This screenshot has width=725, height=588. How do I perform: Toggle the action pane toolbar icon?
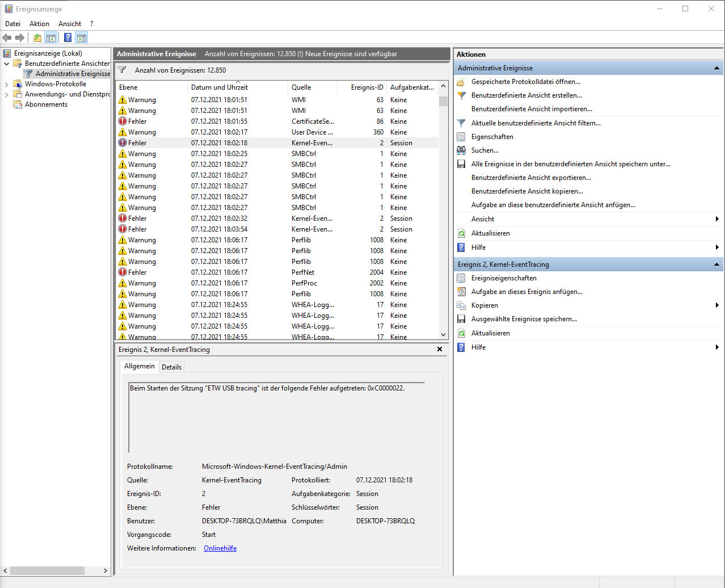82,38
